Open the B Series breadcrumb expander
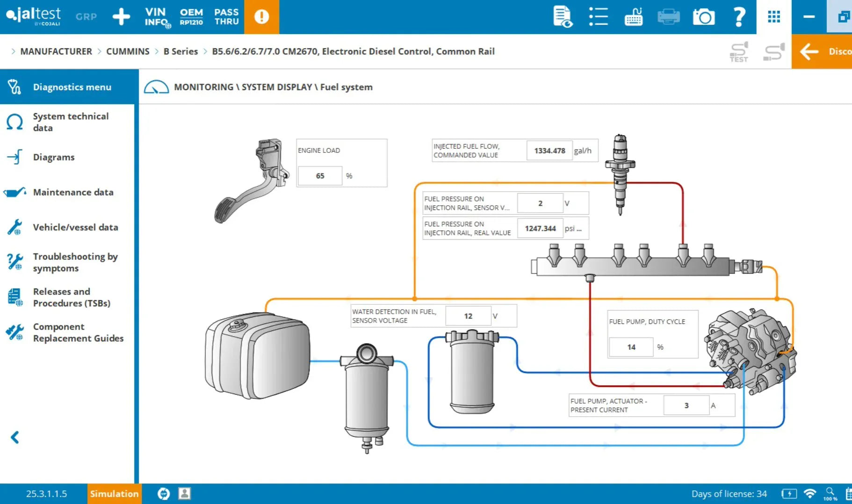The width and height of the screenshot is (852, 504). point(204,51)
